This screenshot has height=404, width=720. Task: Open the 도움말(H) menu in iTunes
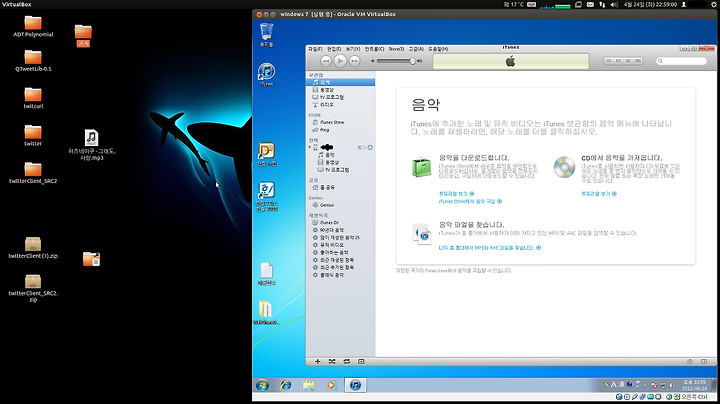point(438,49)
